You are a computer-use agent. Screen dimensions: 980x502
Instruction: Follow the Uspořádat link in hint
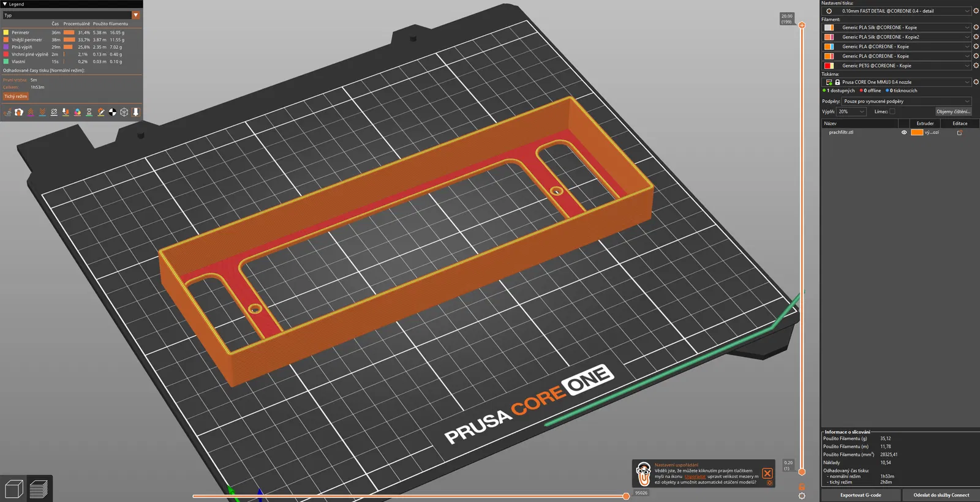coord(695,476)
